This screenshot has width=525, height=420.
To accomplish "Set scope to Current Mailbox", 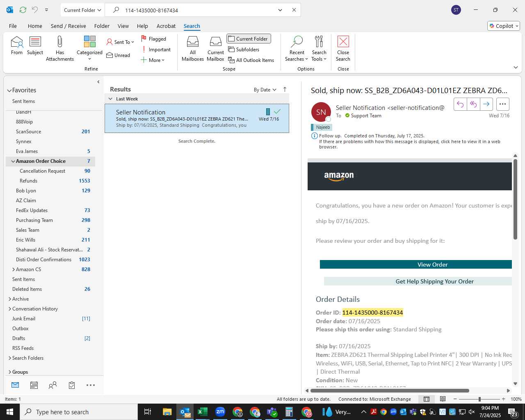I will 216,48.
